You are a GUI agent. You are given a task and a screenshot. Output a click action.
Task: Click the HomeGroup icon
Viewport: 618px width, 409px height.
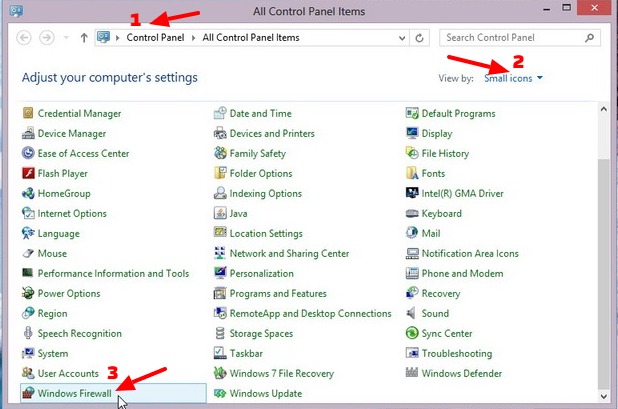point(28,193)
